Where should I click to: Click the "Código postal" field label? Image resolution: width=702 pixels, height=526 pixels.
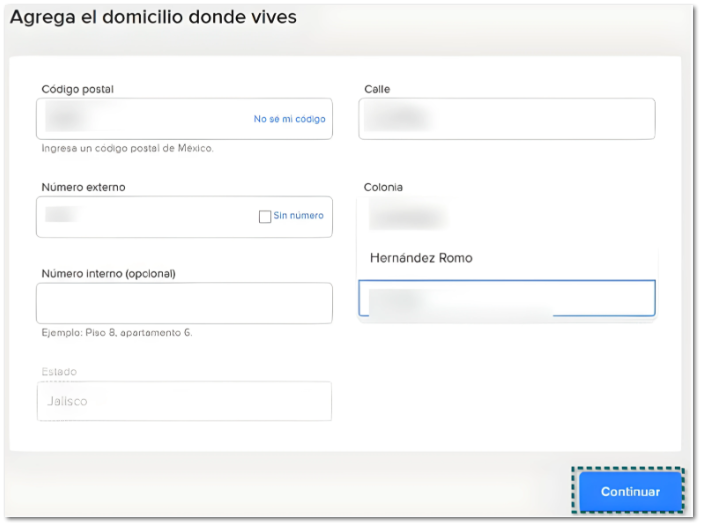pos(77,90)
